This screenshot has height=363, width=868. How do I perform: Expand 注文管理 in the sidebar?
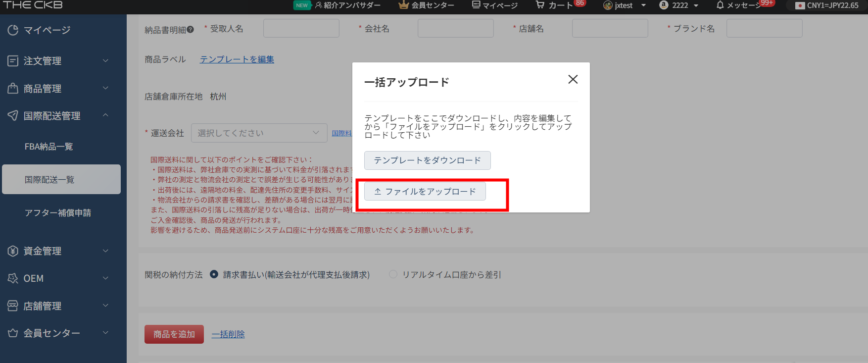[59, 61]
